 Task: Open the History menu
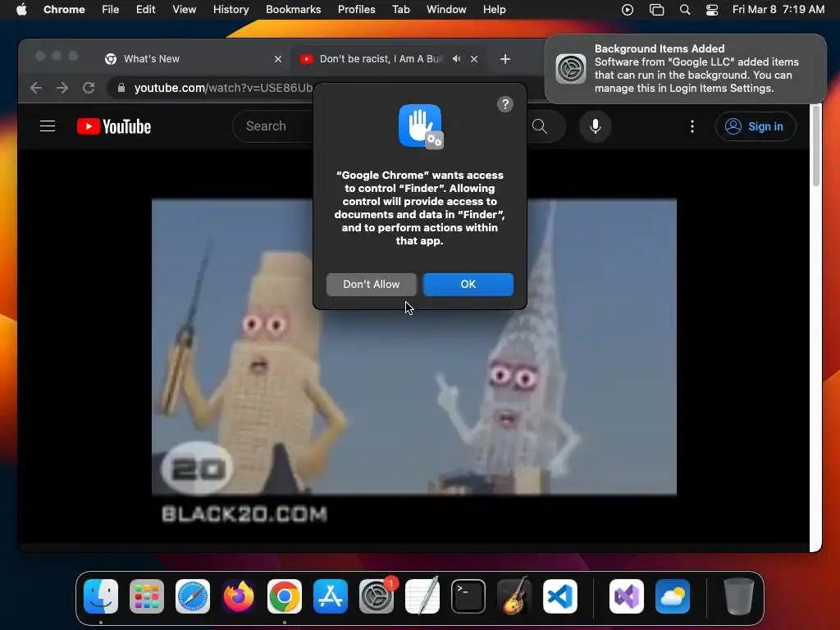pyautogui.click(x=231, y=10)
